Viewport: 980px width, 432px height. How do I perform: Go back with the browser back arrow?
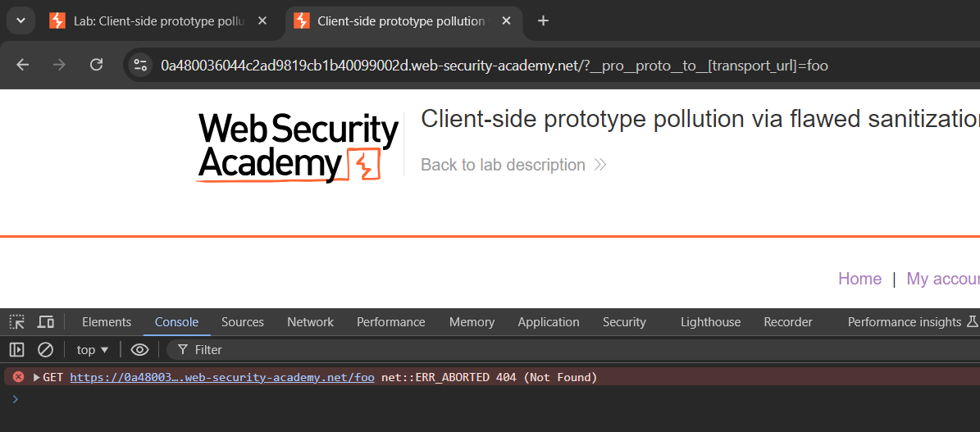[23, 65]
